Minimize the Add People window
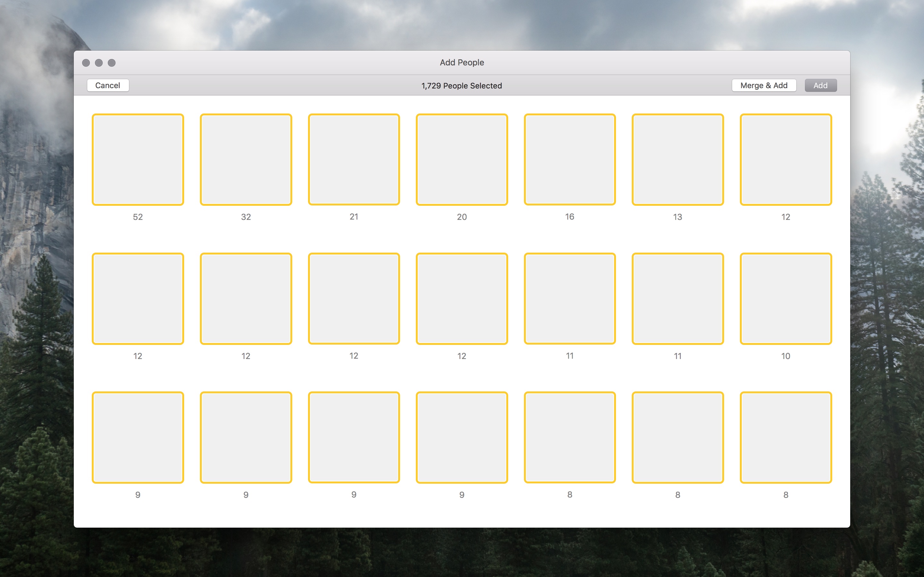The width and height of the screenshot is (924, 577). pos(99,63)
